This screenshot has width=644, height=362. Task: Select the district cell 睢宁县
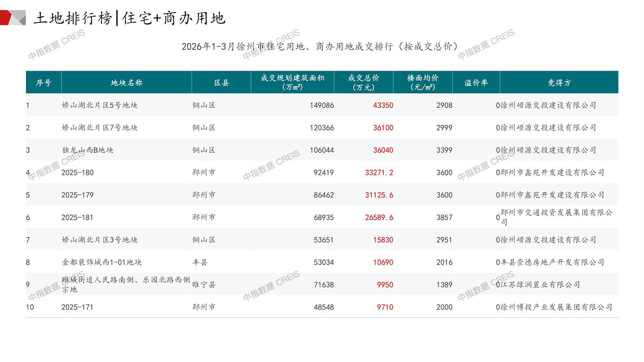[x=204, y=285]
